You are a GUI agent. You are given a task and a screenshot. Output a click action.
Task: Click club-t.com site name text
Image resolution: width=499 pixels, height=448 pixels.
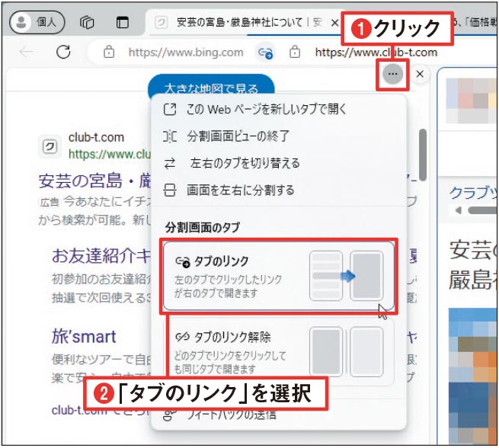tap(96, 137)
